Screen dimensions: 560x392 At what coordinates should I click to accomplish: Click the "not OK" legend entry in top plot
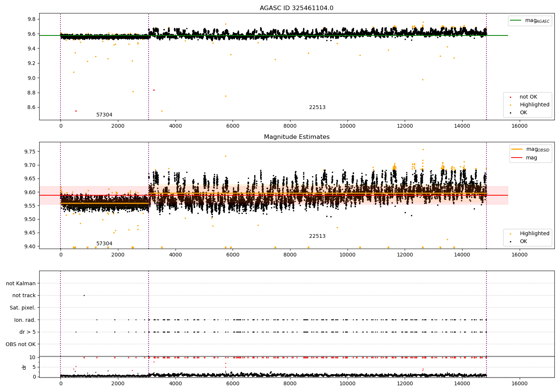click(x=528, y=97)
